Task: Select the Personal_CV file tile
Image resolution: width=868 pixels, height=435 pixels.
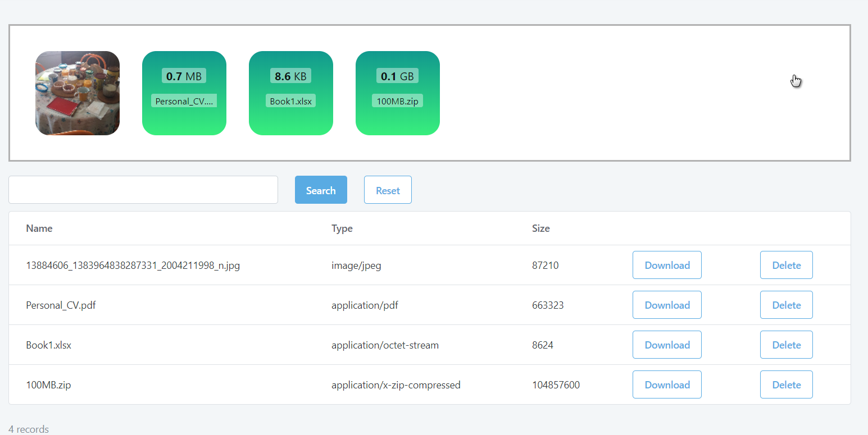Action: (184, 93)
